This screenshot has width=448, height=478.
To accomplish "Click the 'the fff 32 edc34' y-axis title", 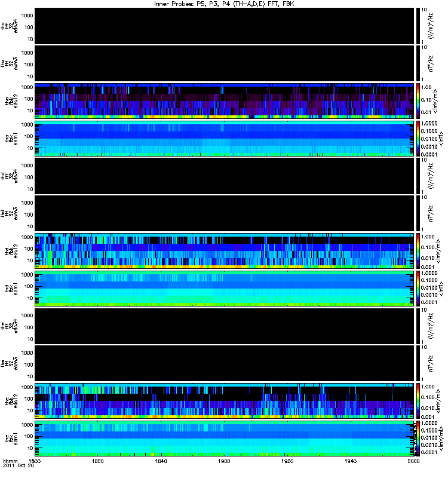I will point(9,326).
